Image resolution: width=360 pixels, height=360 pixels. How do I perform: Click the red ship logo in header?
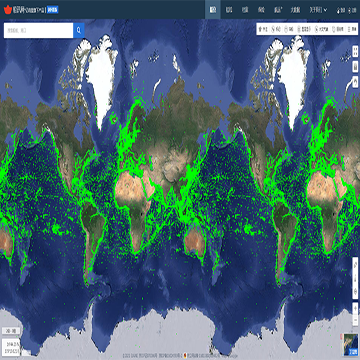[7, 10]
